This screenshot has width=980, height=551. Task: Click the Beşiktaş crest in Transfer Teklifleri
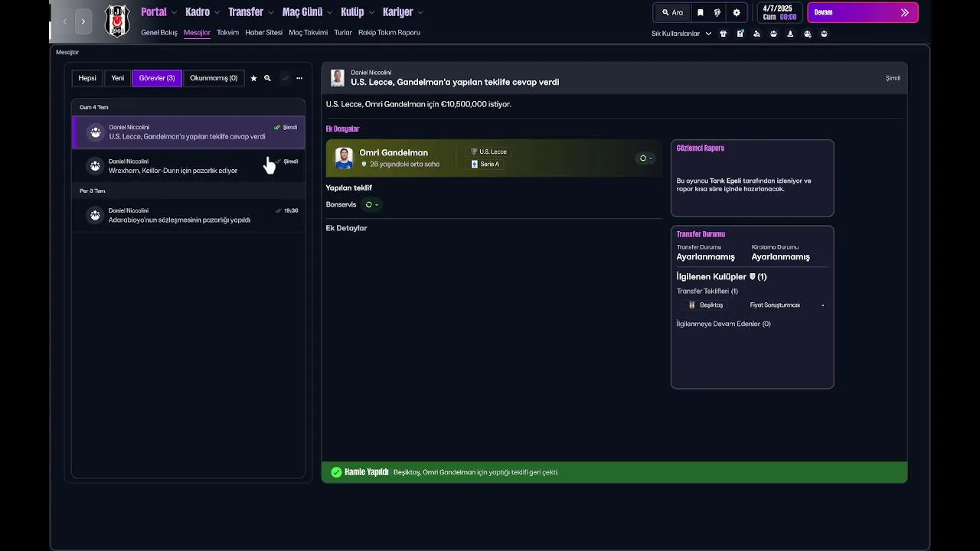point(692,305)
